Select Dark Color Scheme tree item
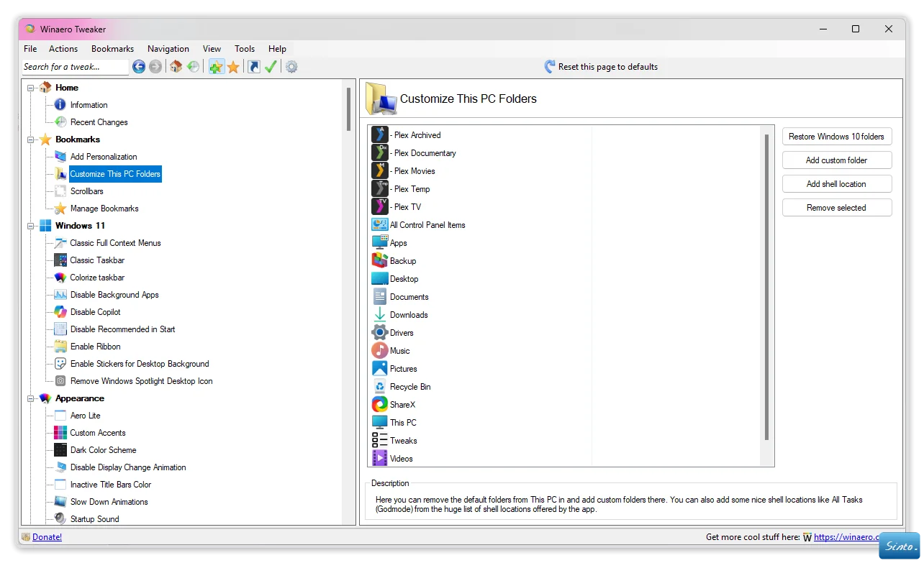The image size is (924, 563). pos(104,450)
